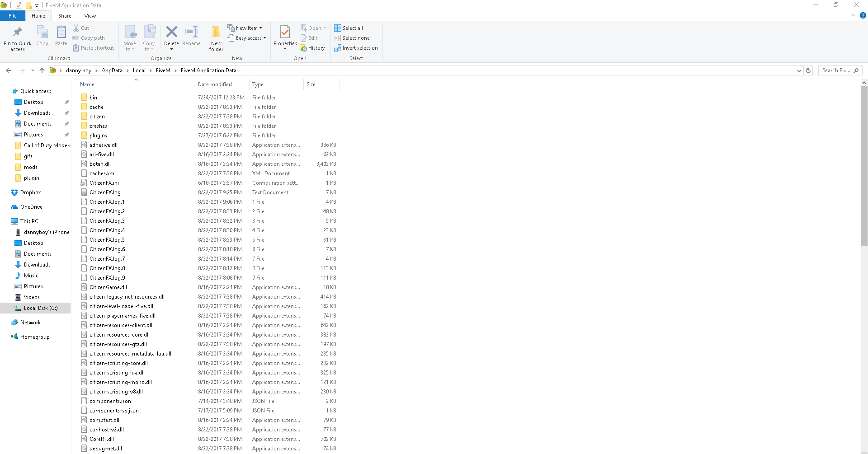Open gifs folder in Quick access
This screenshot has height=454, width=868.
tap(28, 156)
